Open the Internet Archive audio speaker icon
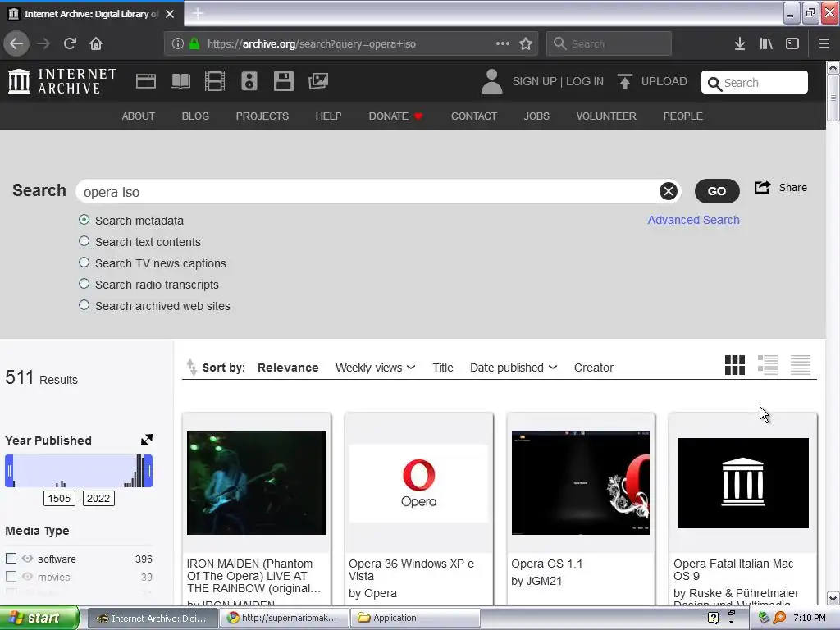The height and width of the screenshot is (630, 840). (x=249, y=81)
